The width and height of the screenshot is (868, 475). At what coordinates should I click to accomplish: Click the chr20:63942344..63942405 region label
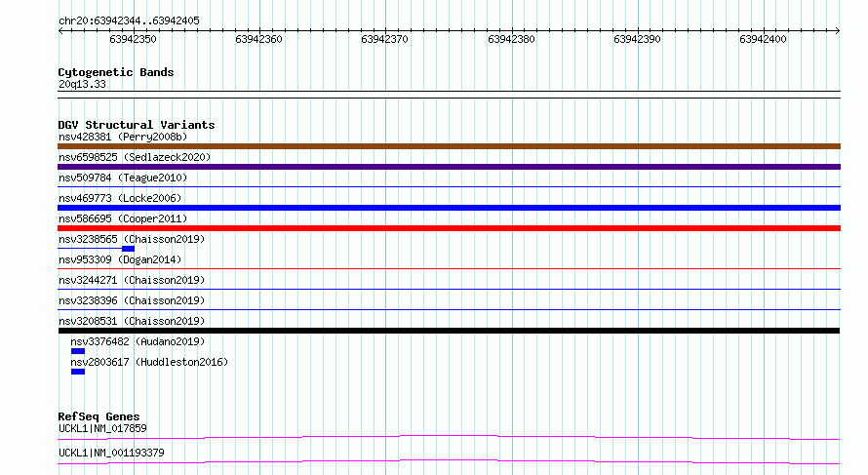tap(129, 21)
